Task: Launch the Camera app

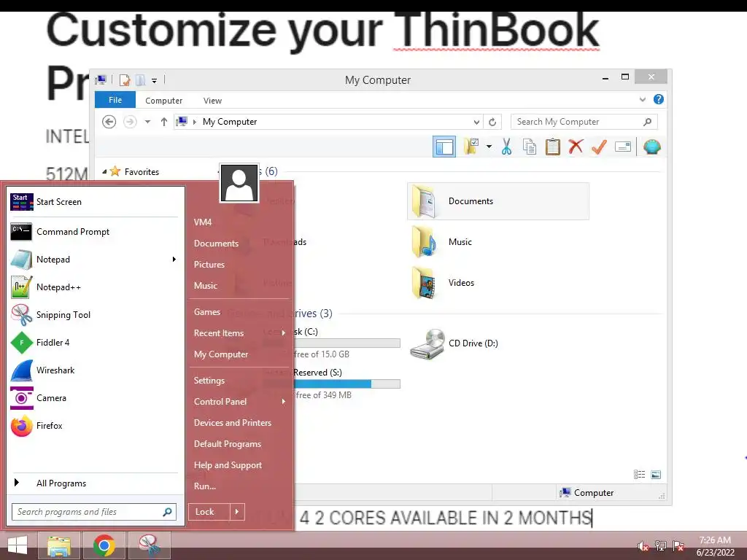Action: coord(94,398)
